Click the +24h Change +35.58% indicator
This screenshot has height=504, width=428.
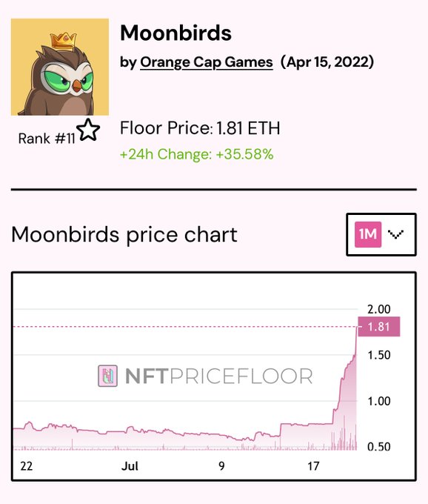(196, 154)
